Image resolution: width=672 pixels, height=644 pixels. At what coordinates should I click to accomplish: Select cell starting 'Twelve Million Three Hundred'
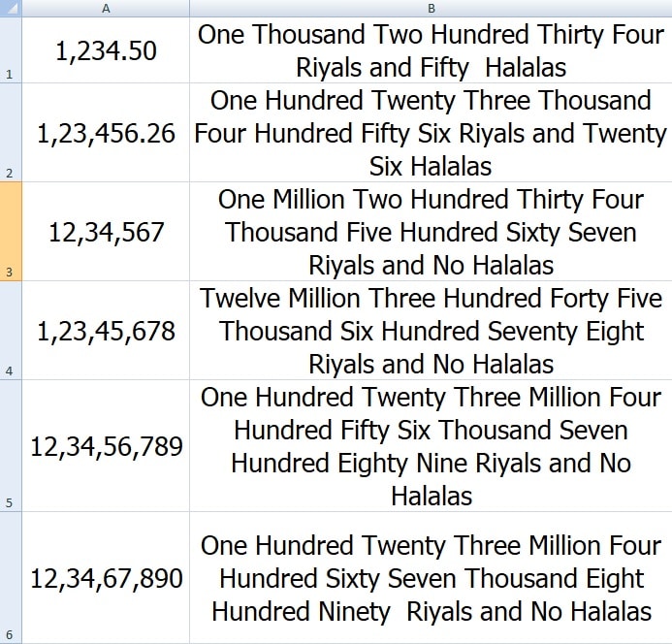click(x=431, y=331)
